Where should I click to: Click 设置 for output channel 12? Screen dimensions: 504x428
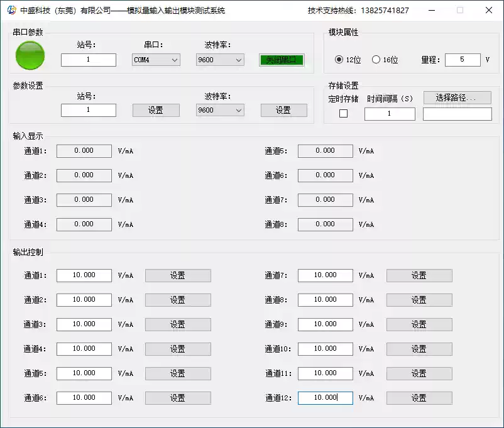(419, 398)
